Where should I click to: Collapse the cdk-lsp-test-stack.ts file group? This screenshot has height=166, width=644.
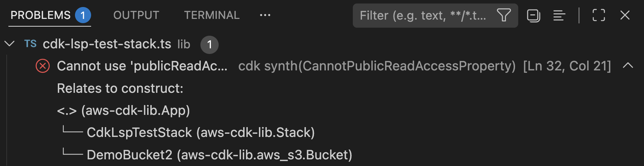click(x=9, y=44)
